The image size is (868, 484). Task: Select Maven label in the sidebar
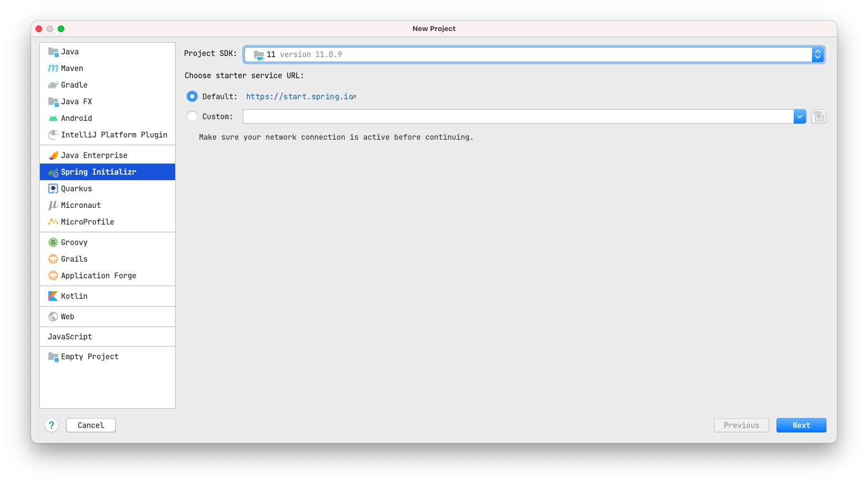click(72, 68)
